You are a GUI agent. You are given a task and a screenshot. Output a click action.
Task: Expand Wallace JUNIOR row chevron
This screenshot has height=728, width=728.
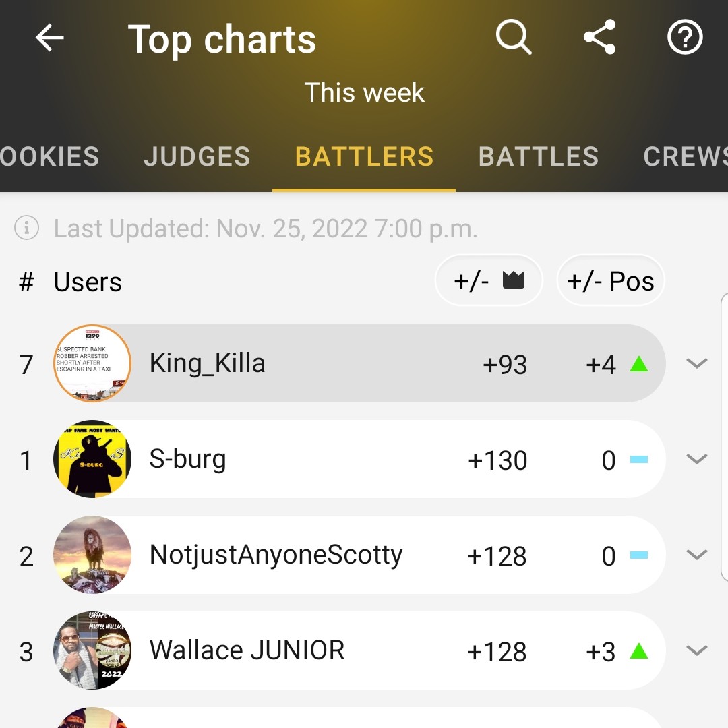[697, 650]
